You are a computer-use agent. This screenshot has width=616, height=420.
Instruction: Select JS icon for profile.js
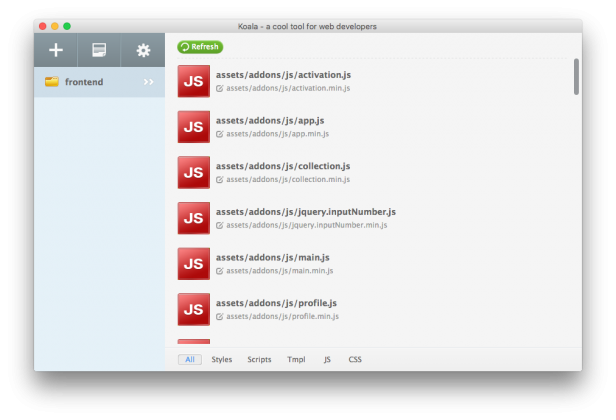pos(194,309)
